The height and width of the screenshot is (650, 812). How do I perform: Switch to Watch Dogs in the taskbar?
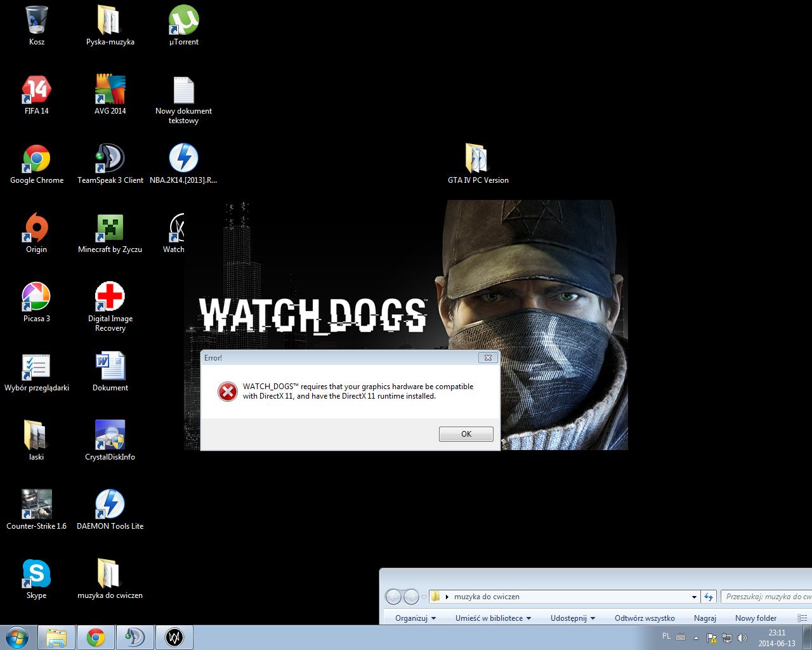[x=174, y=637]
